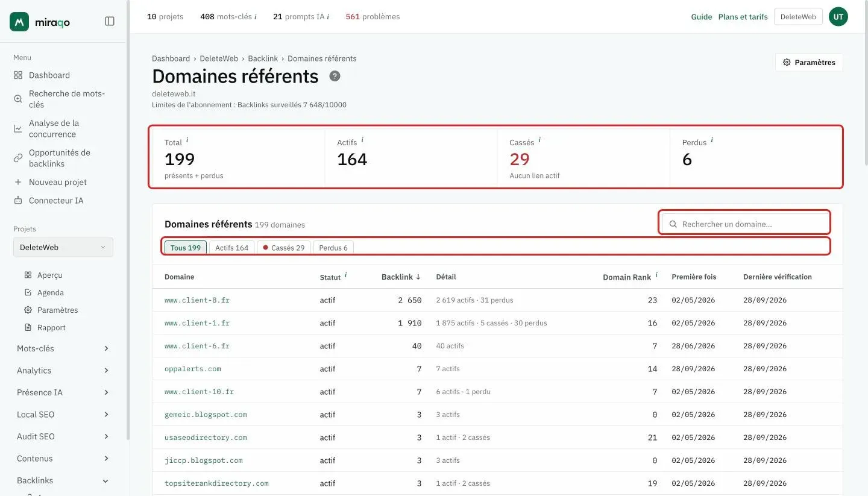Open usaseodirectory.com domain link
The width and height of the screenshot is (868, 496).
click(206, 438)
